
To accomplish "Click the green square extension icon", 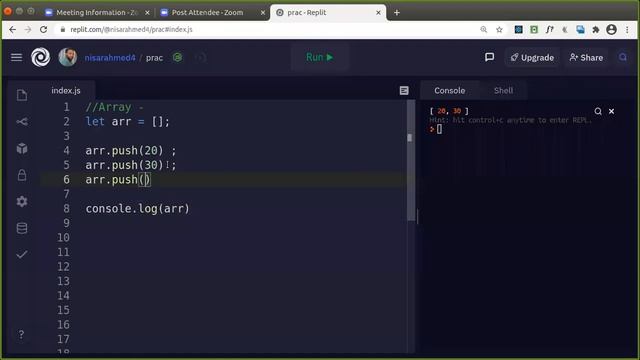I will click(534, 29).
